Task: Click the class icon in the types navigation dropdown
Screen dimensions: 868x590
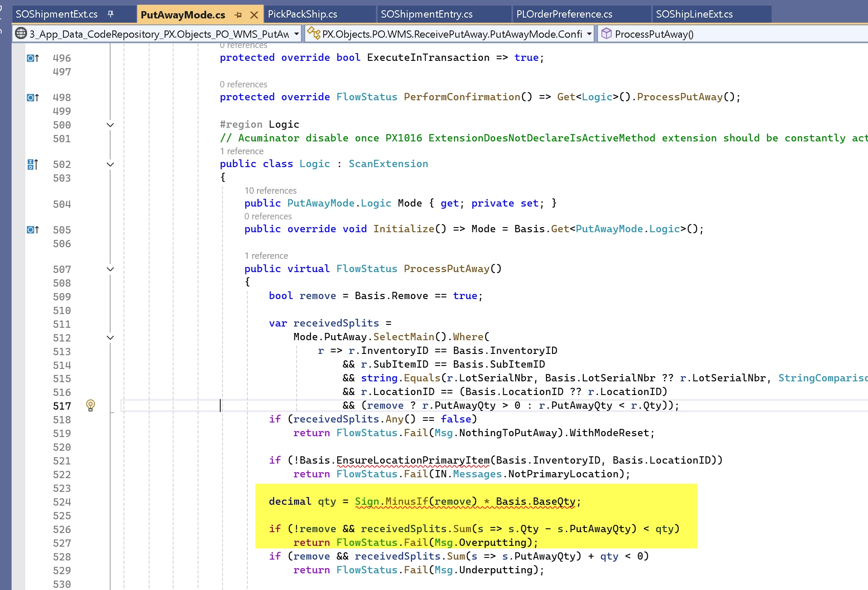Action: point(314,33)
